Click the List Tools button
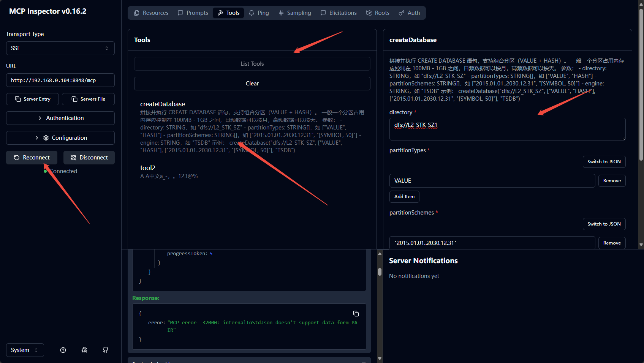The image size is (644, 363). tap(252, 64)
